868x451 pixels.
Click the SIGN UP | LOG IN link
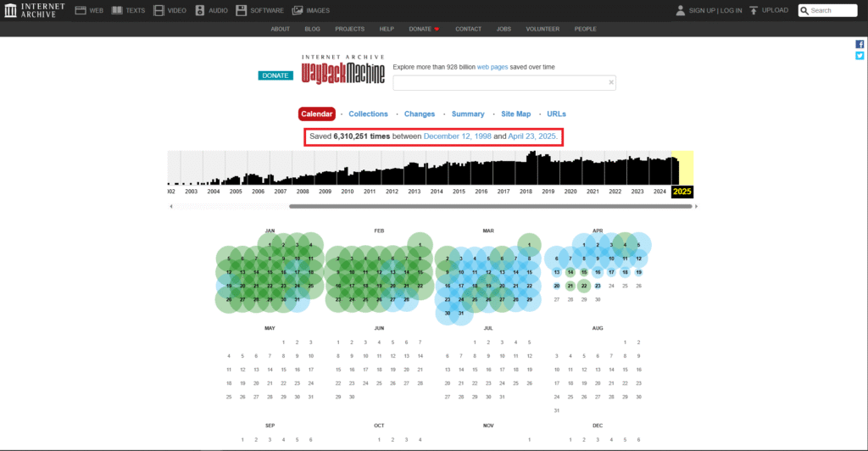pyautogui.click(x=715, y=10)
